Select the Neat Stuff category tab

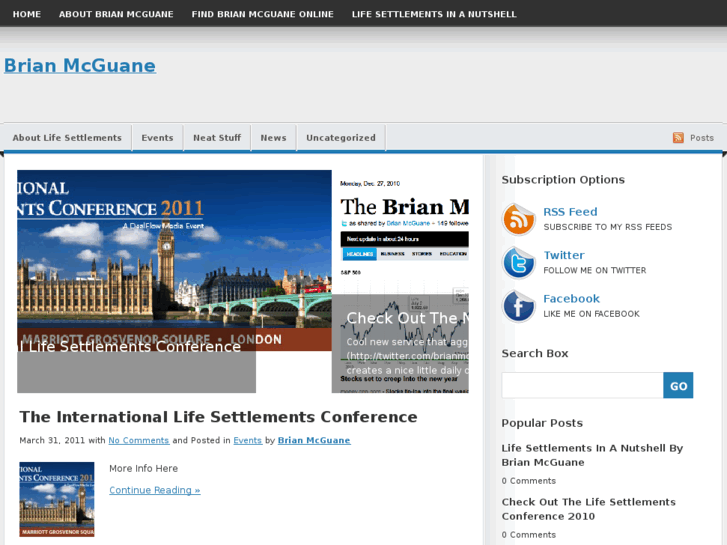click(217, 138)
